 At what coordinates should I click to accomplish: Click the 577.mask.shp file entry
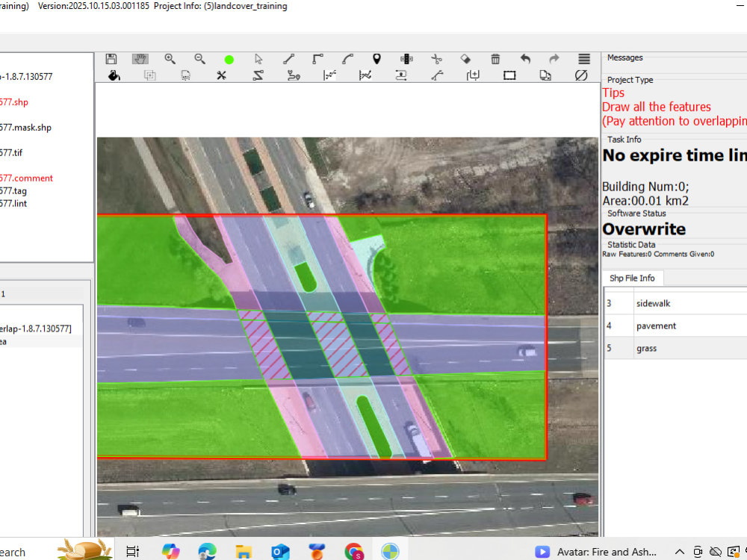[25, 128]
